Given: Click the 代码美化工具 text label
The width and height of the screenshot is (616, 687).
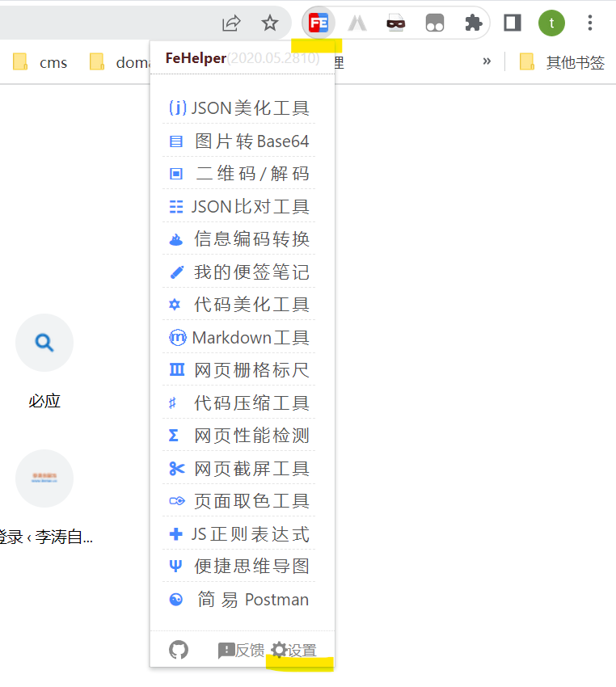Looking at the screenshot, I should [252, 305].
